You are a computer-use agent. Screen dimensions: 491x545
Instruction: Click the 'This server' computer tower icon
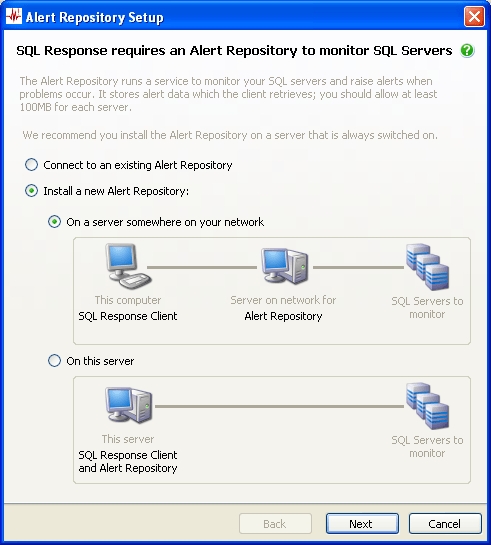click(129, 405)
